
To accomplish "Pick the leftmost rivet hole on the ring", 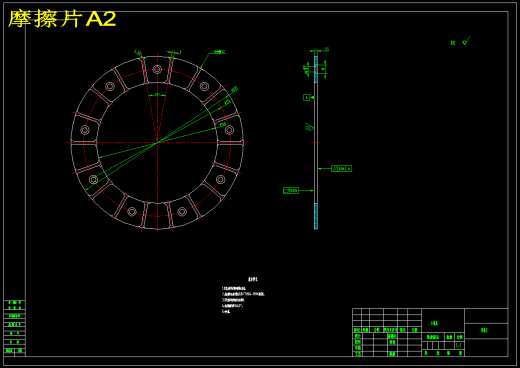I will (85, 130).
